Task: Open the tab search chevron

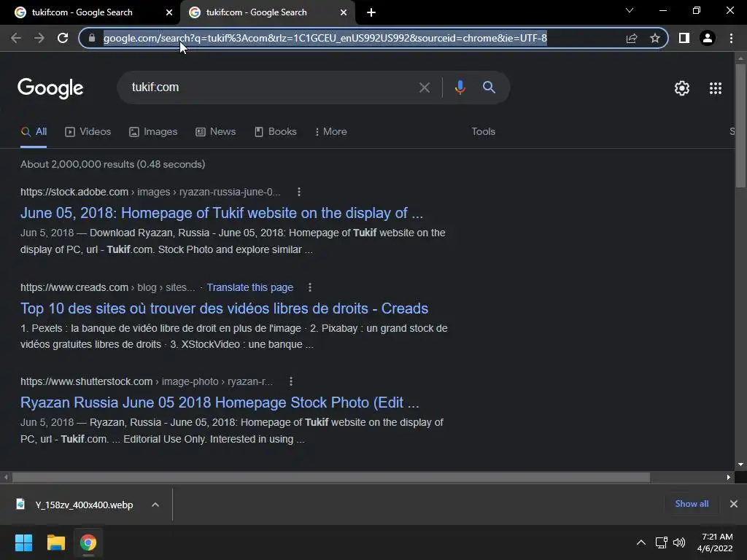Action: click(630, 10)
